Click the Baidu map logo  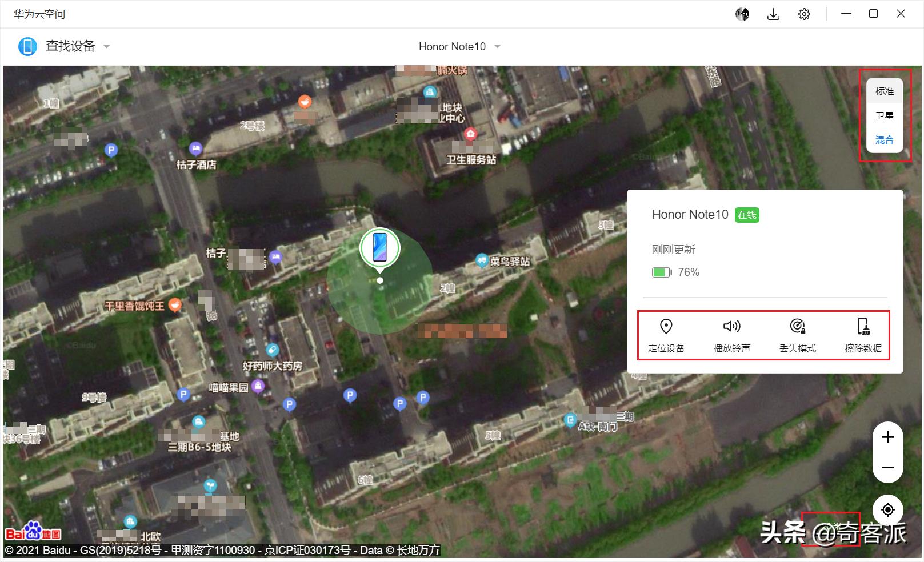click(33, 532)
